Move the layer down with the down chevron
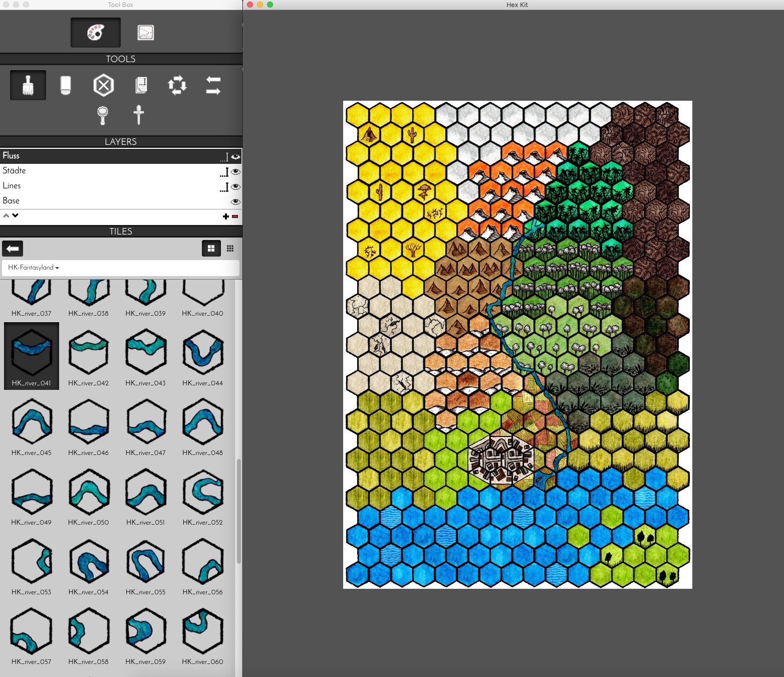The width and height of the screenshot is (784, 677). click(16, 215)
